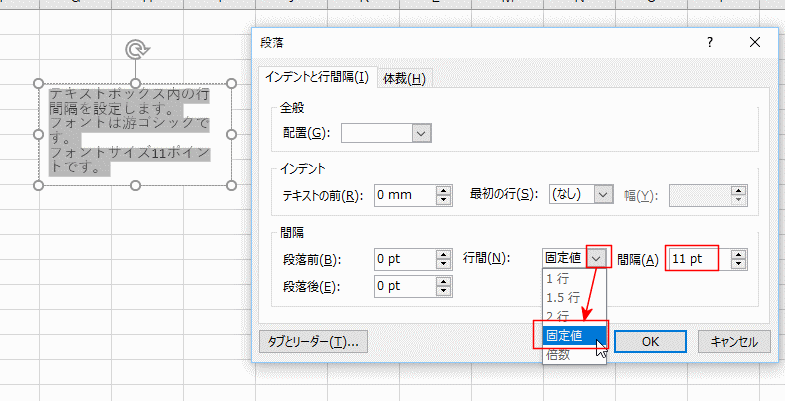
Task: Click the 幅 disabled width field
Action: (700, 196)
